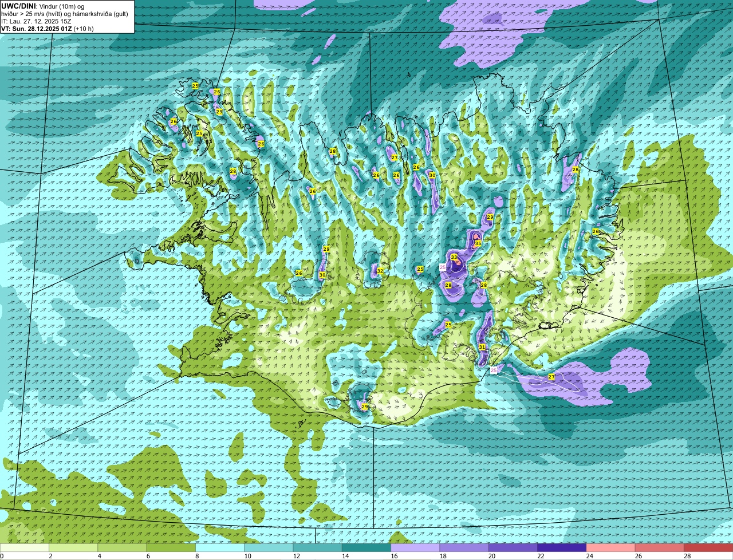
Task: Click the legend scale label 20
Action: point(492,556)
